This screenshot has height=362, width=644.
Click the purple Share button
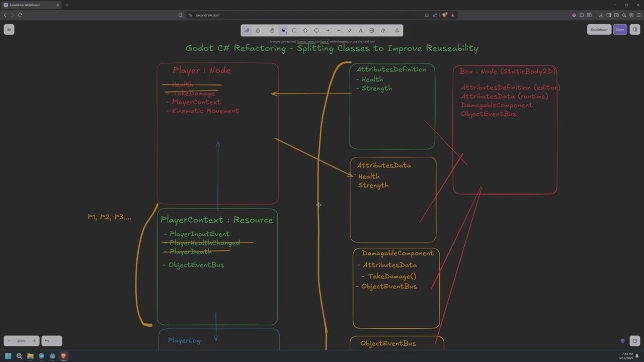pyautogui.click(x=620, y=30)
